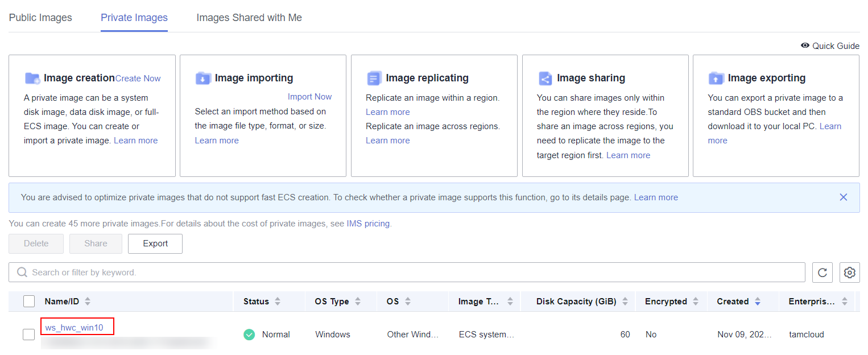This screenshot has width=868, height=355.
Task: Click the refresh list icon
Action: tap(822, 273)
